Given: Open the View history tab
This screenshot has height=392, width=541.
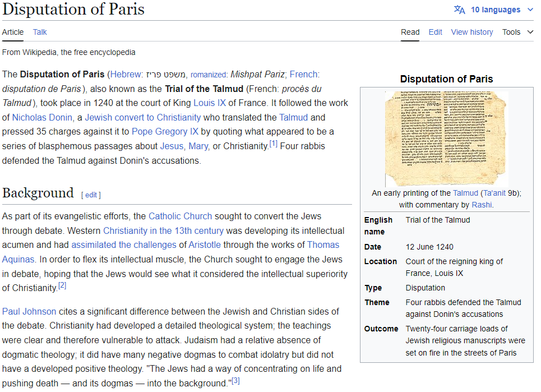Looking at the screenshot, I should (471, 32).
